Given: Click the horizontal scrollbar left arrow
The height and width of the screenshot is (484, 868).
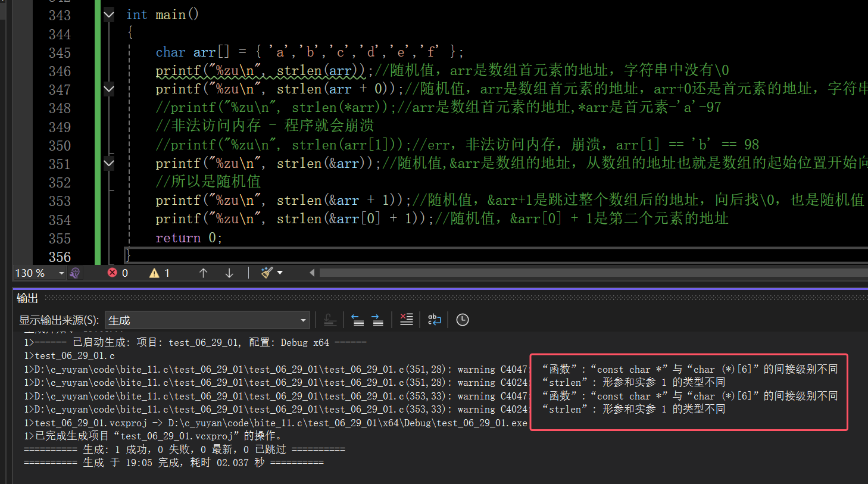Looking at the screenshot, I should pos(312,273).
